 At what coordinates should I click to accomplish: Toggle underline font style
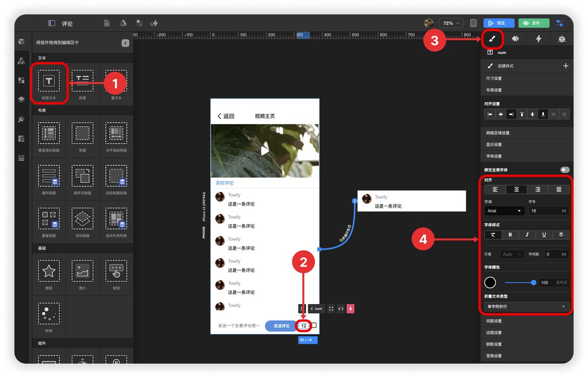tap(544, 235)
